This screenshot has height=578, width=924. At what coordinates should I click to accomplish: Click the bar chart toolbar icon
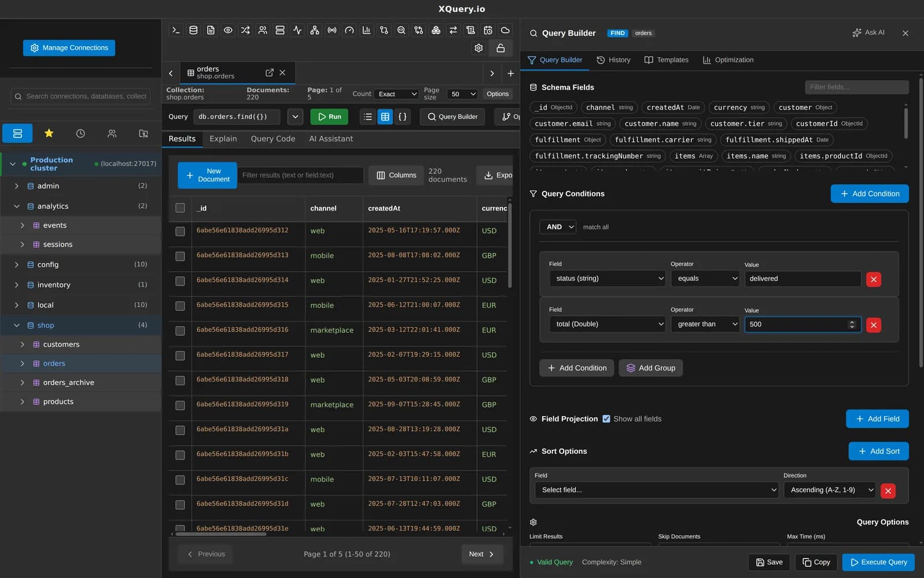(x=367, y=30)
